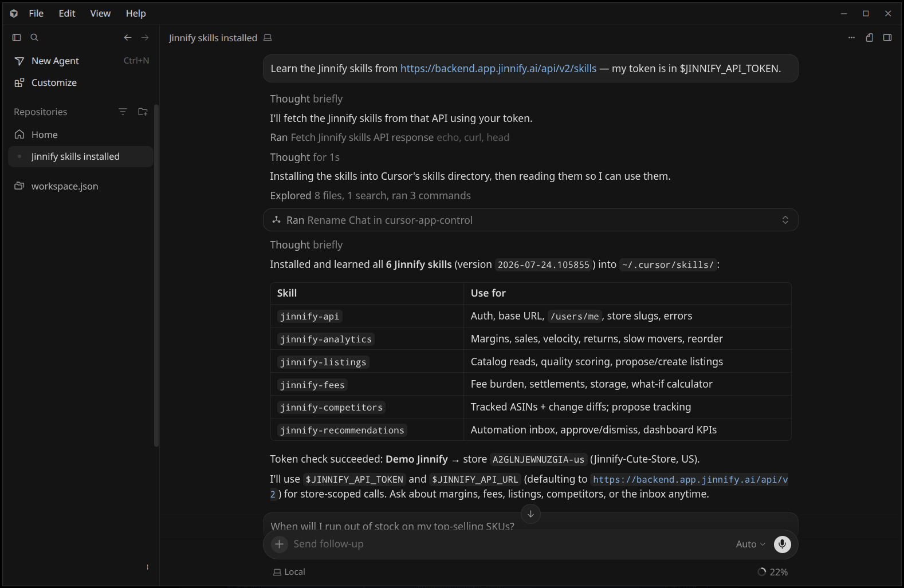This screenshot has width=904, height=588.
Task: Filter repositories with the filter icon
Action: coord(123,112)
